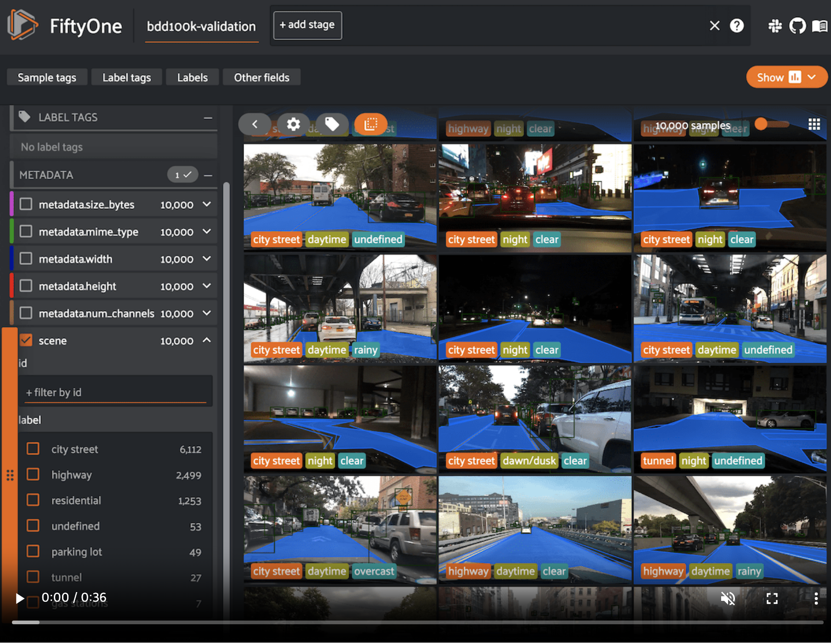This screenshot has width=831, height=644.
Task: Toggle metadata.num_channels checkbox
Action: pos(26,313)
